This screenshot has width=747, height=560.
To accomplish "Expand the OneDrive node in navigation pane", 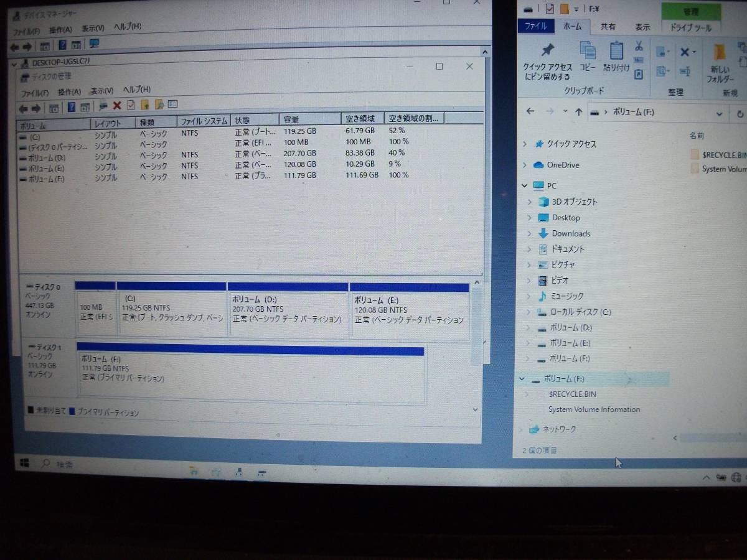I will coord(526,165).
